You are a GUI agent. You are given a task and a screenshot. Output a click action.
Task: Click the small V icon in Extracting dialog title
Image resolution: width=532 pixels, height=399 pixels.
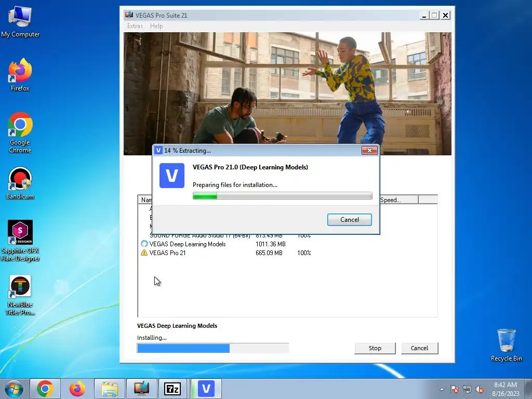(158, 150)
